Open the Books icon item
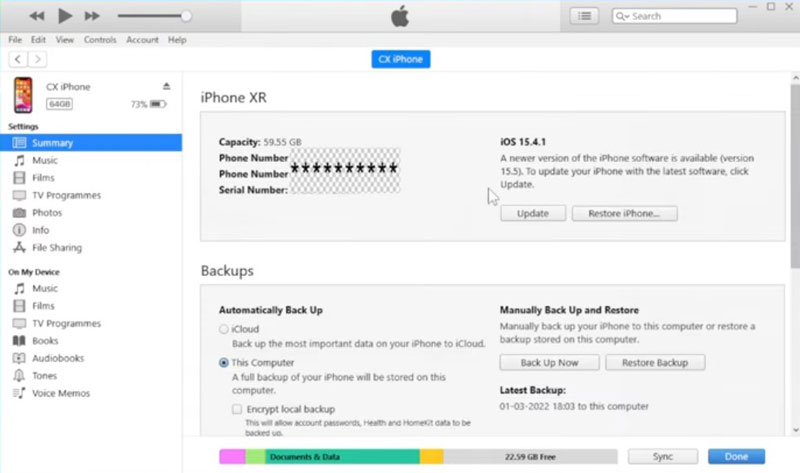Image resolution: width=800 pixels, height=473 pixels. [19, 341]
